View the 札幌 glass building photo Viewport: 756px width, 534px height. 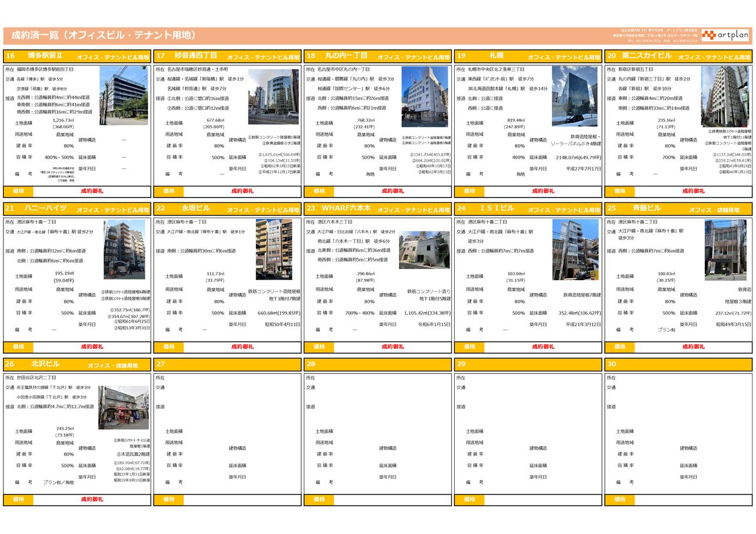575,96
